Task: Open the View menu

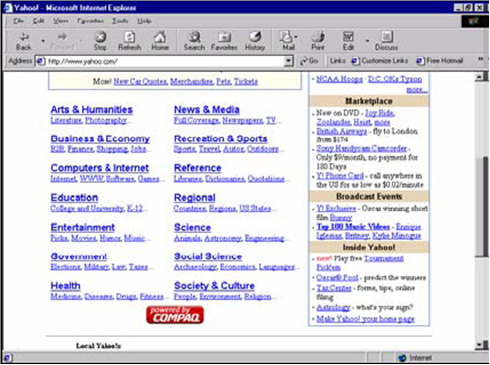Action: [61, 21]
